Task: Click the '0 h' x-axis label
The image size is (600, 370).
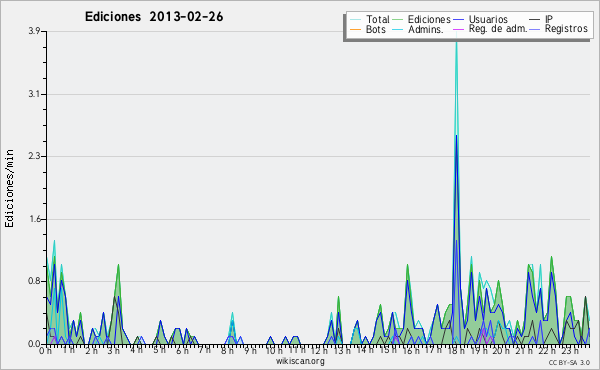Action: (46, 351)
